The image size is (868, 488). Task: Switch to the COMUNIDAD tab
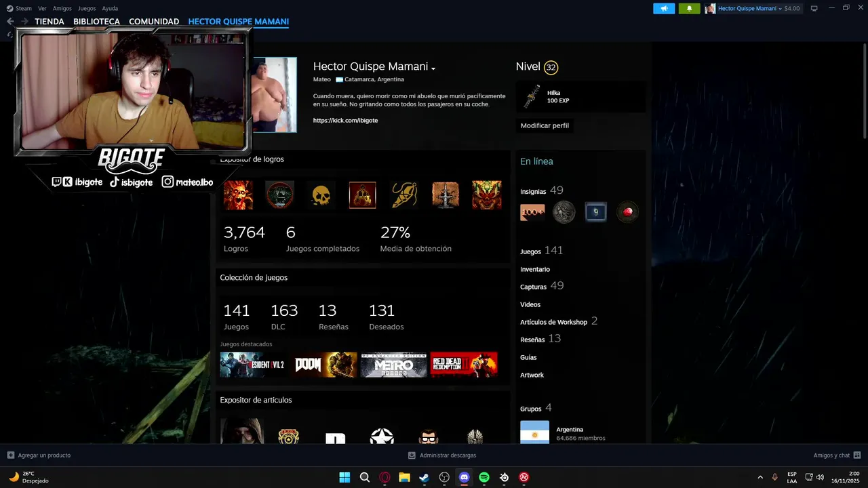(x=154, y=22)
